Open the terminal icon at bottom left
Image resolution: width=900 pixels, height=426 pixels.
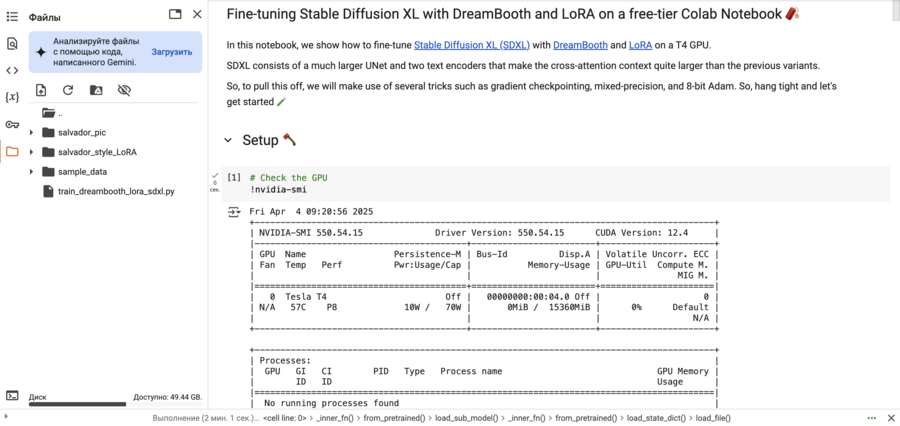click(12, 396)
